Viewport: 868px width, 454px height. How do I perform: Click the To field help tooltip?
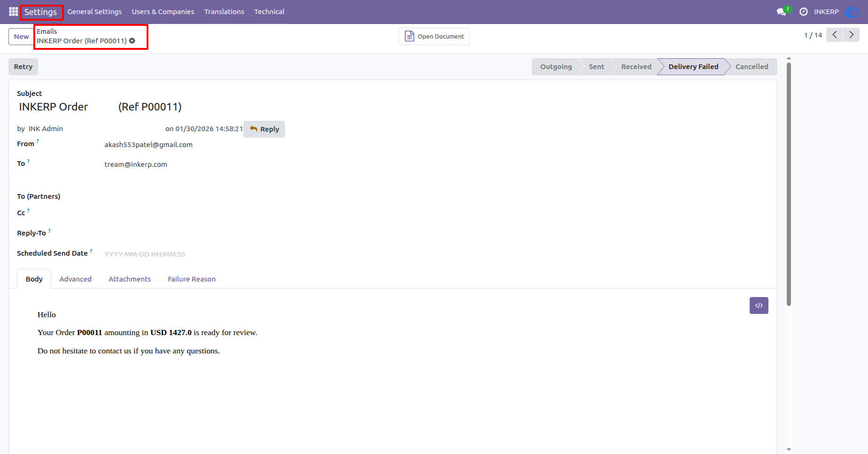pyautogui.click(x=28, y=161)
